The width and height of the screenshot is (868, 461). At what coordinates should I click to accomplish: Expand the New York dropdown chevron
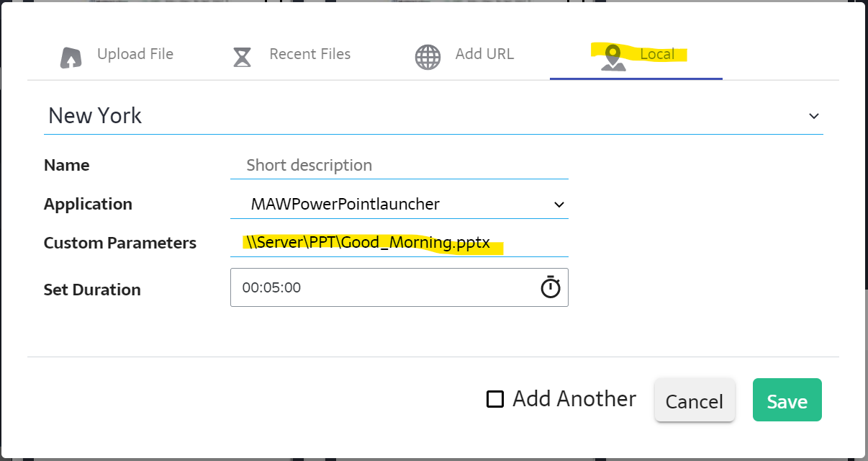pyautogui.click(x=813, y=116)
